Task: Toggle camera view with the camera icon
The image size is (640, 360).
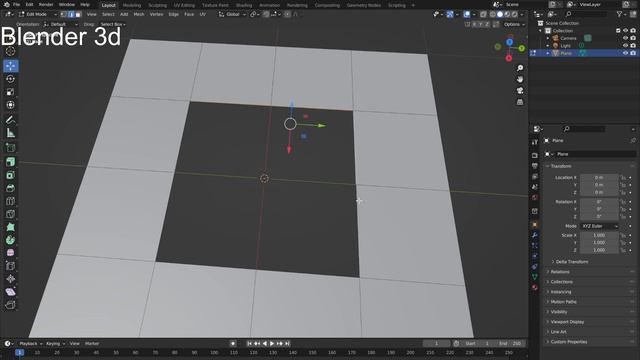Action: point(520,91)
